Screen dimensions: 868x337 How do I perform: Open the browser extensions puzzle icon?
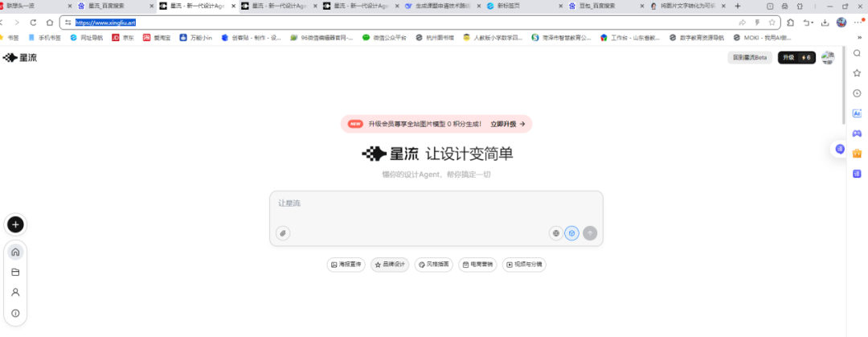[790, 23]
